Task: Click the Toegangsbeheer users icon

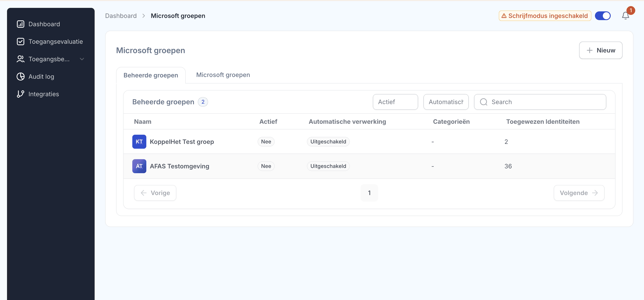Action: (21, 59)
